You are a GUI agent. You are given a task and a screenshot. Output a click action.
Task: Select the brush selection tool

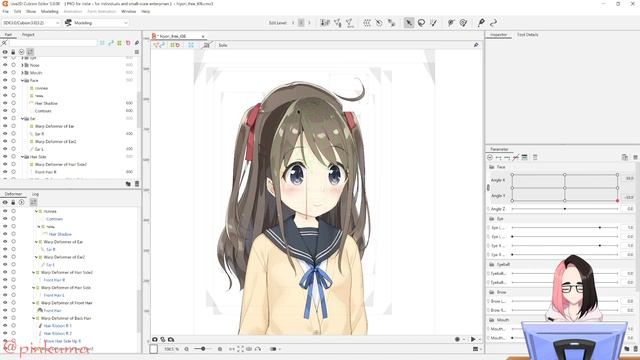click(x=433, y=23)
